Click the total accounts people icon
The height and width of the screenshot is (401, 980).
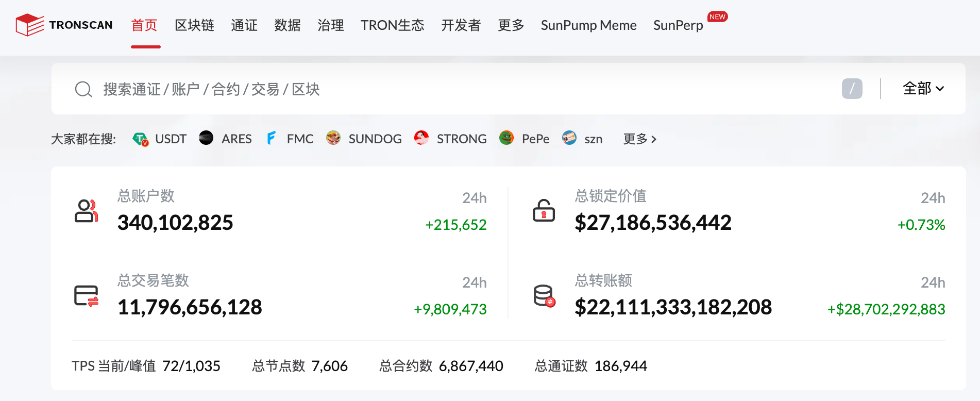[86, 211]
